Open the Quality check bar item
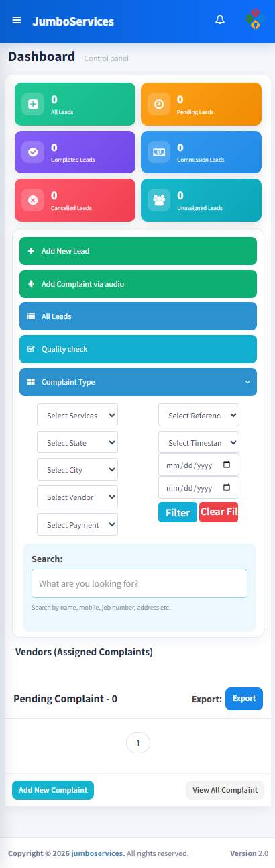The width and height of the screenshot is (275, 868). (138, 349)
